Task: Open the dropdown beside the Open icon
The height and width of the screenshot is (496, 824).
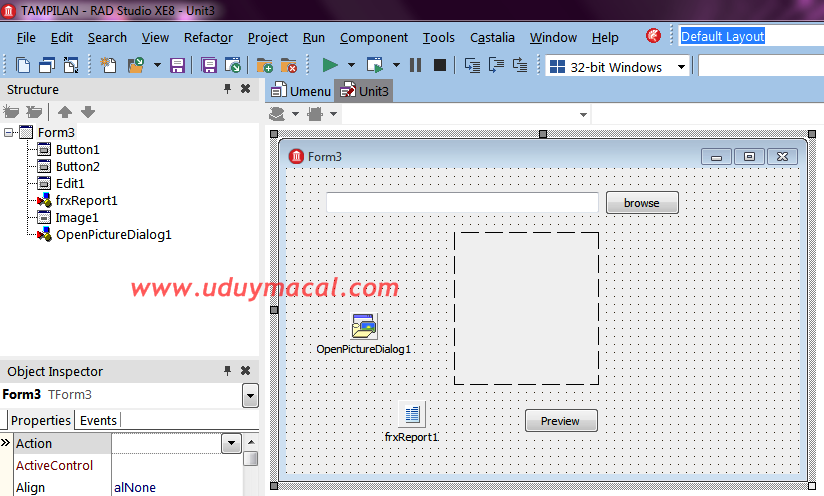Action: [x=157, y=65]
